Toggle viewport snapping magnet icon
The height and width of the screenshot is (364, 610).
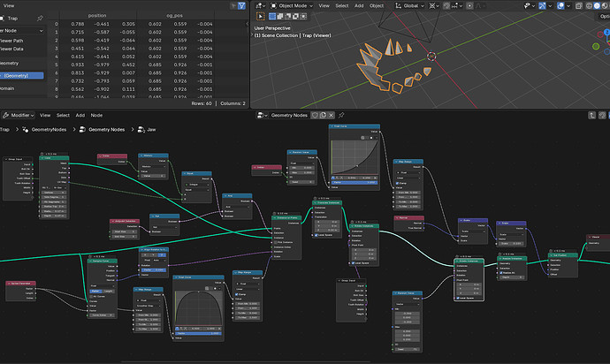(x=446, y=5)
